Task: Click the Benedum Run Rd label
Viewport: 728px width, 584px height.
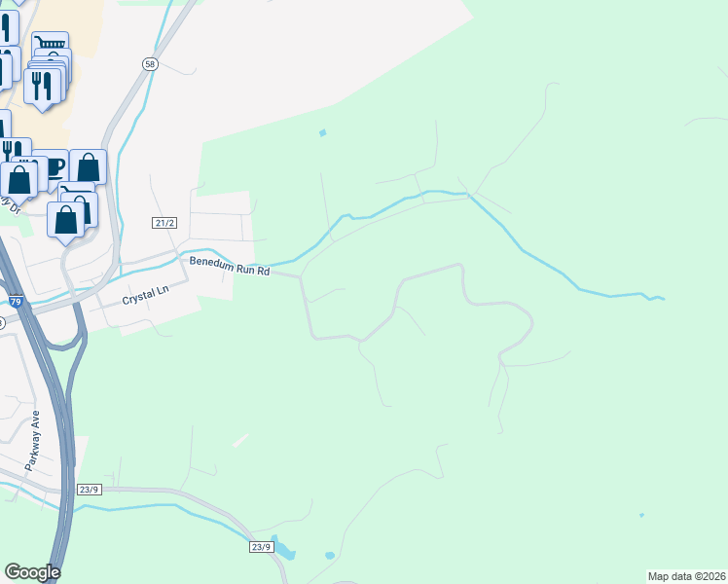Action: click(230, 266)
